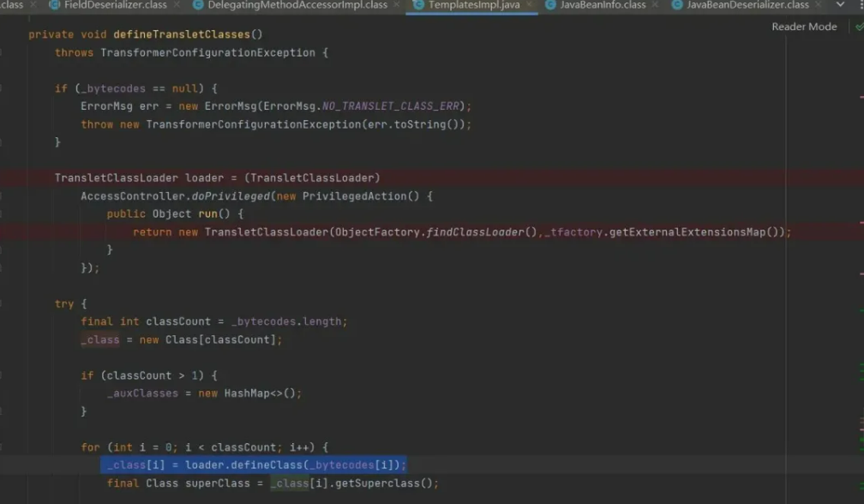Click findClassLoader in the return statement
Image resolution: width=864 pixels, height=504 pixels.
pos(476,232)
